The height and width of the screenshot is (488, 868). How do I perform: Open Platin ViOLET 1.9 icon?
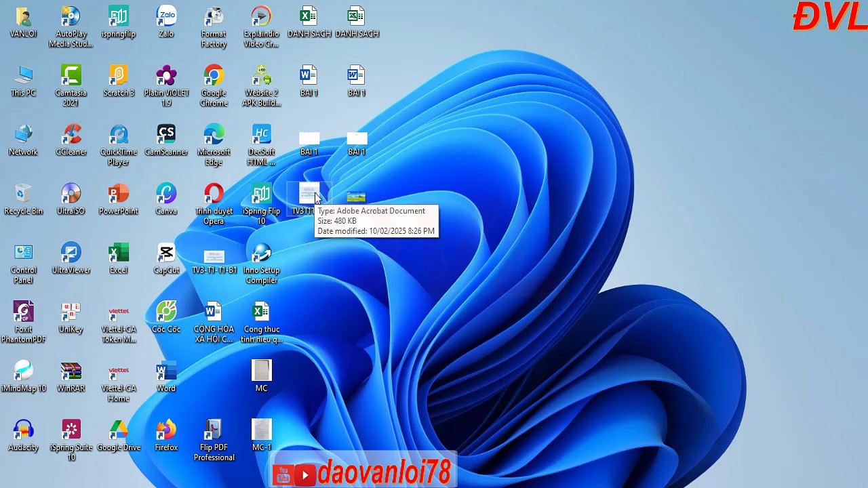tap(166, 76)
